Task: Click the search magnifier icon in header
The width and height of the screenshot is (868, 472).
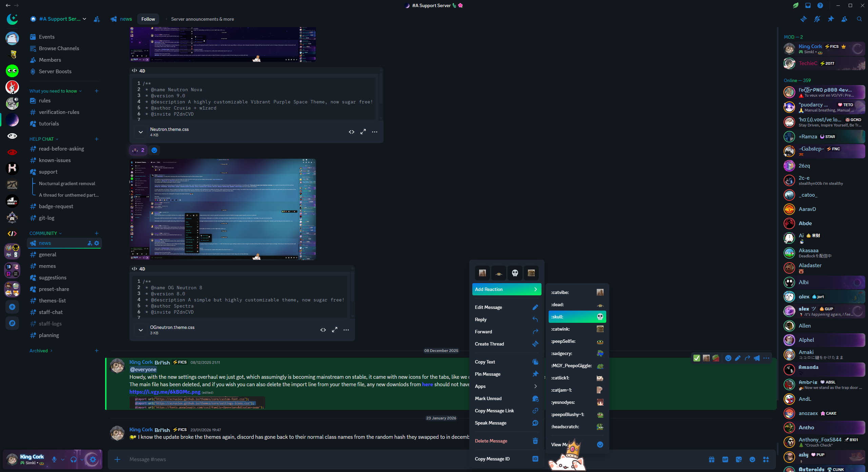Action: click(x=859, y=19)
